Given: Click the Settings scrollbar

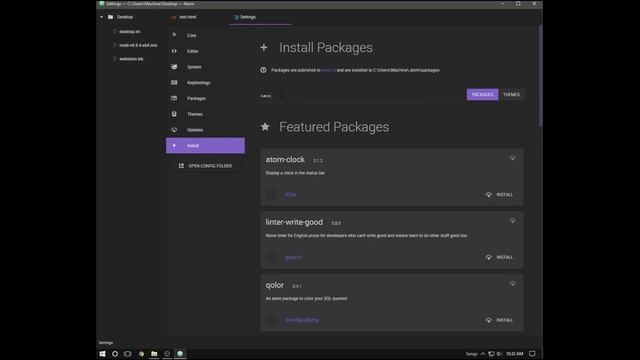Looking at the screenshot, I should click(x=541, y=76).
